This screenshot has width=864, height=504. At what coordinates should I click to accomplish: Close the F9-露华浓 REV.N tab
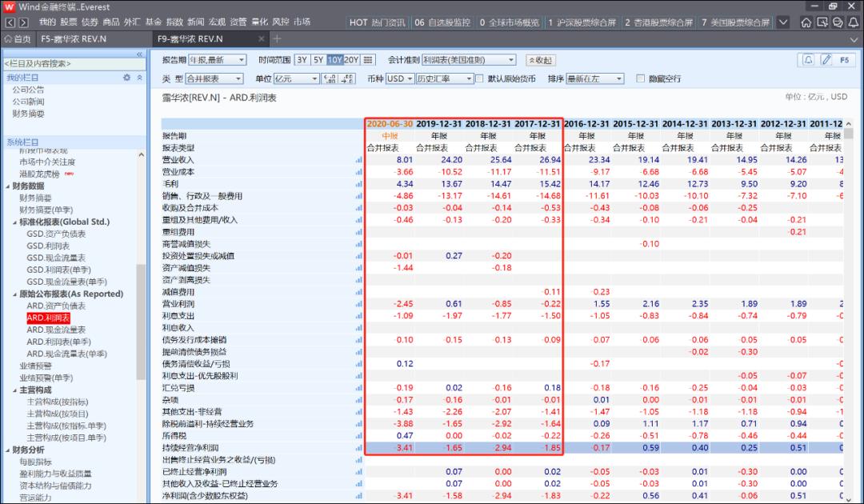(261, 39)
